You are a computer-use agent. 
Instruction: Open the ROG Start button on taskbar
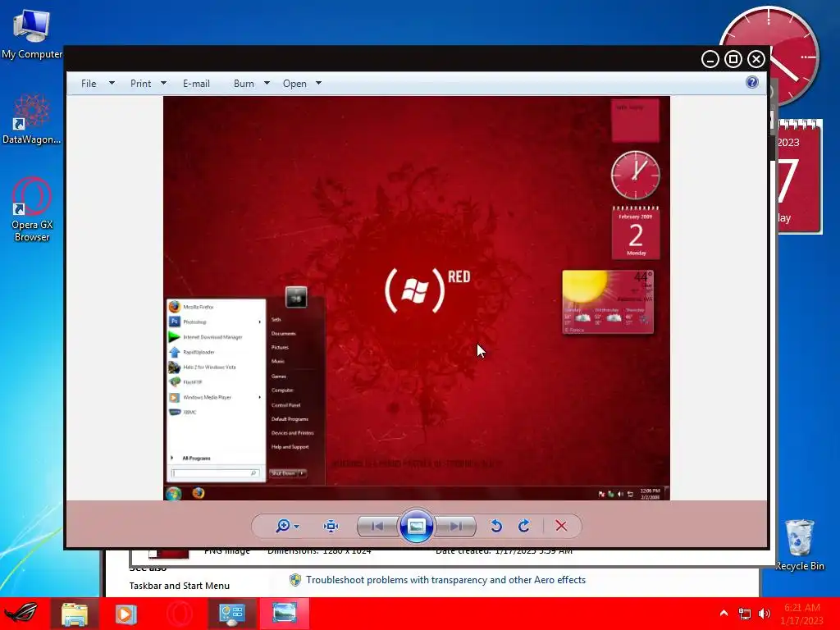(x=21, y=614)
